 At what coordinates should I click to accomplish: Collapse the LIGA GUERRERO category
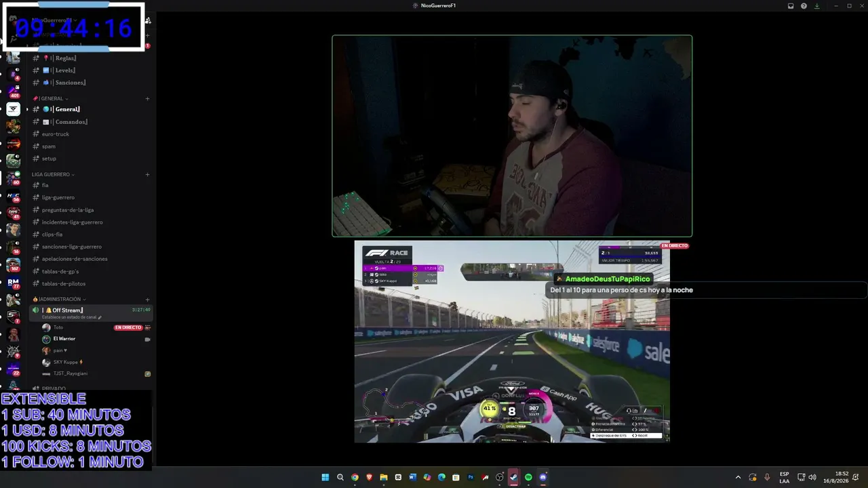click(53, 174)
